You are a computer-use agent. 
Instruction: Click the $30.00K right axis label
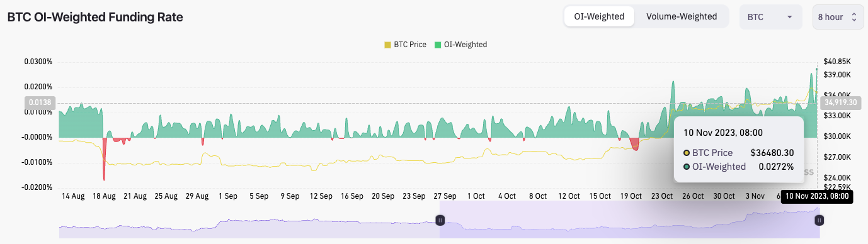tap(837, 136)
